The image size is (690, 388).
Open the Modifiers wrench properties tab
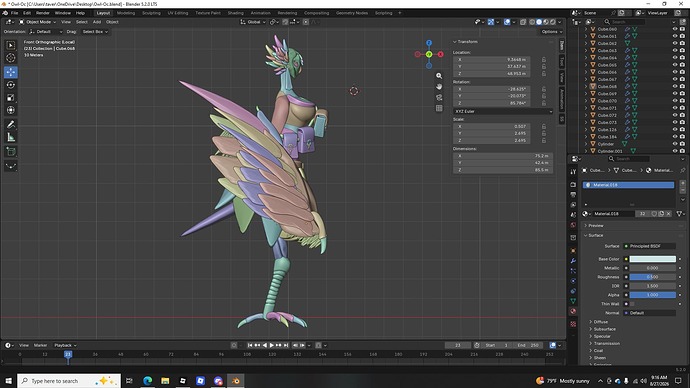[x=573, y=261]
